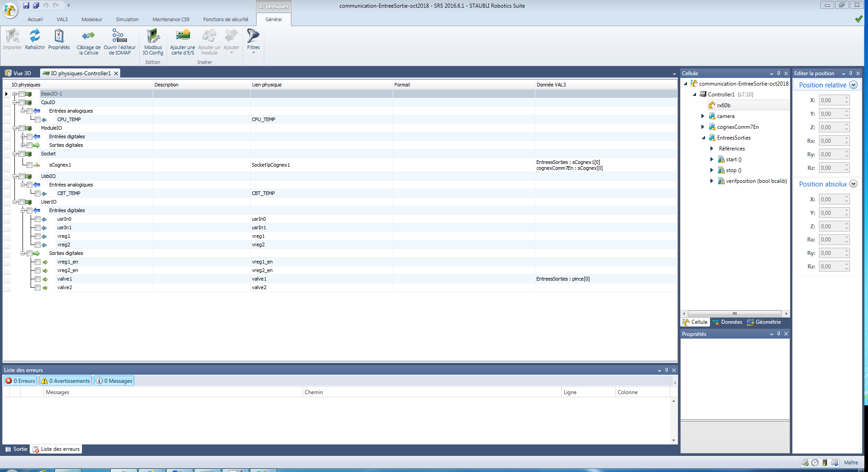Image resolution: width=868 pixels, height=472 pixels.
Task: Click the 0 Erreurs filter button
Action: (x=20, y=381)
